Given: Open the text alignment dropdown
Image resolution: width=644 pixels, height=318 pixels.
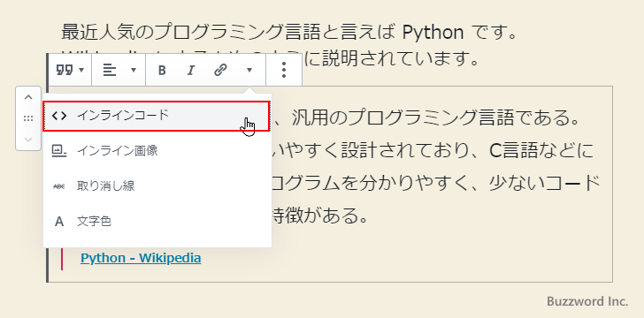Looking at the screenshot, I should coord(119,70).
